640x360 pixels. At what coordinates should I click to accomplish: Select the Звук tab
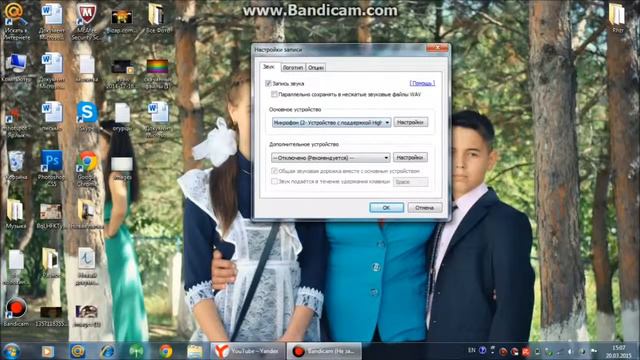(x=269, y=67)
